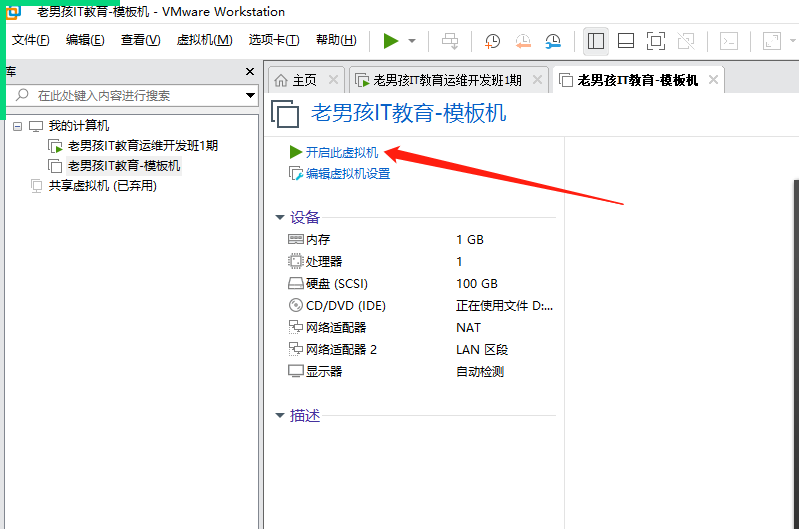The width and height of the screenshot is (799, 529).
Task: Click the green power-on play toolbar icon
Action: 391,41
